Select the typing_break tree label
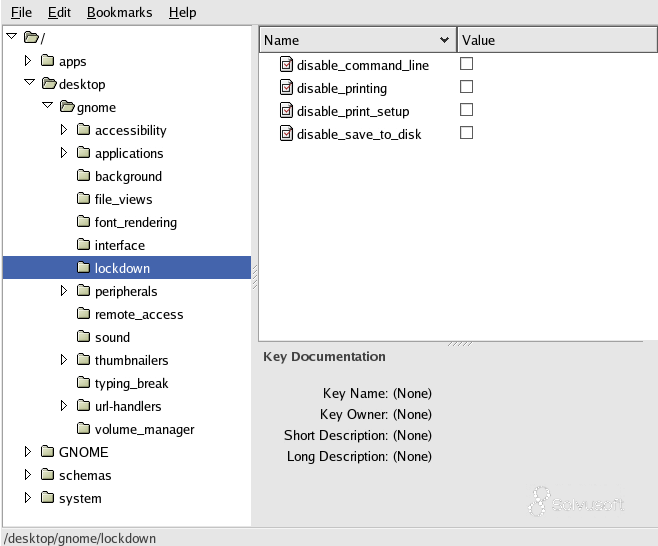The image size is (658, 546). pos(131,384)
